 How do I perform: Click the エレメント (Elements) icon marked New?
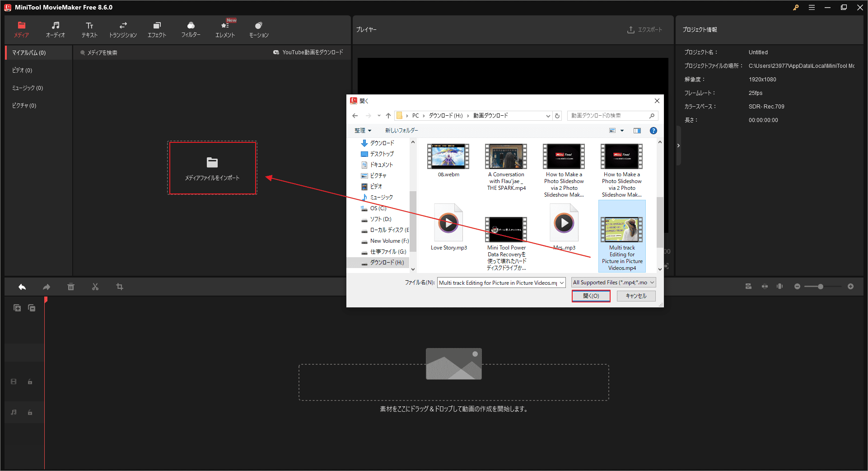coord(225,29)
